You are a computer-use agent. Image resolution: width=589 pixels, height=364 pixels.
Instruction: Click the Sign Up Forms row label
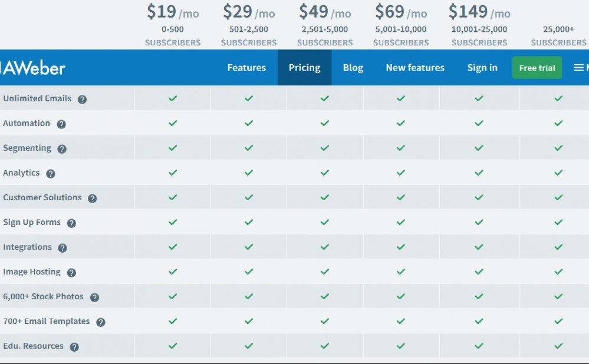point(32,222)
